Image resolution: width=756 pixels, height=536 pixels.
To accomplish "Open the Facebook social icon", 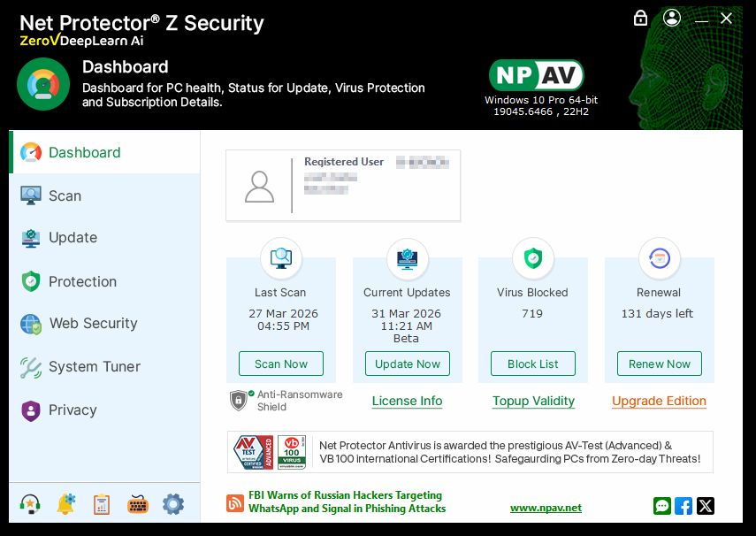I will [x=683, y=506].
